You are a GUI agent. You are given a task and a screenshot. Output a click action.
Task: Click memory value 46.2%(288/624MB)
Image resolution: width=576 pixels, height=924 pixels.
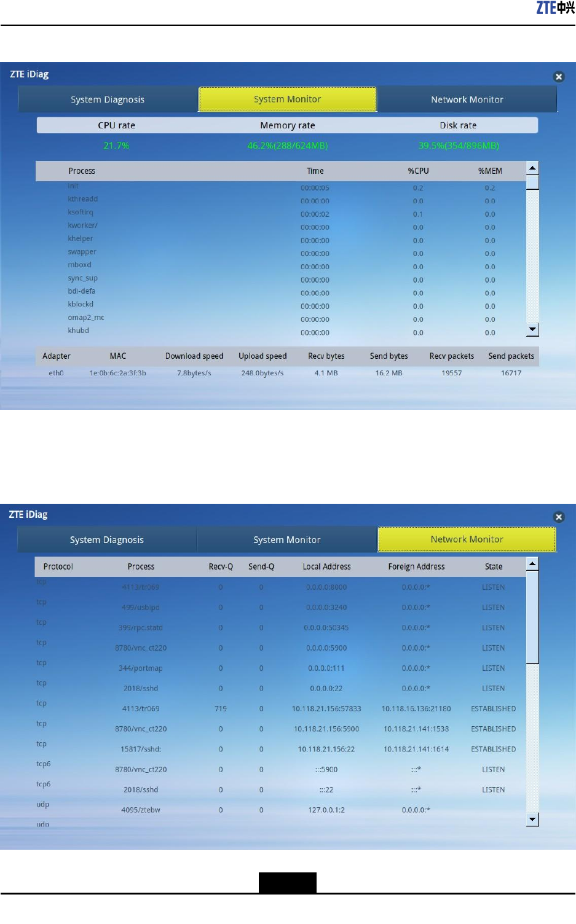[x=288, y=146]
